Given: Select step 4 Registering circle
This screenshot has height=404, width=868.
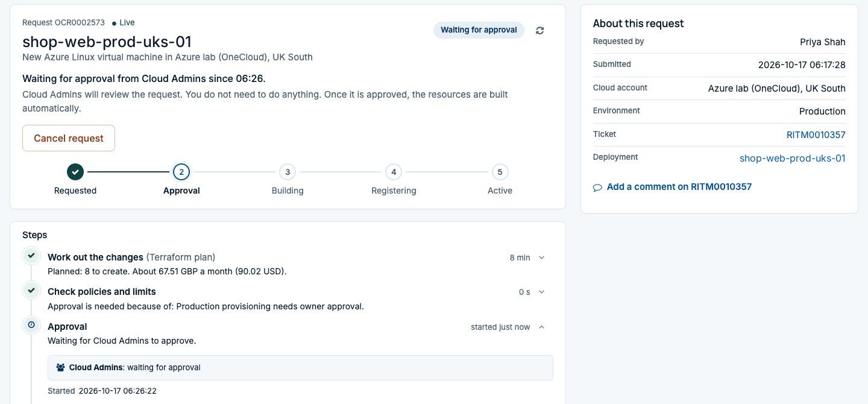Looking at the screenshot, I should 394,172.
